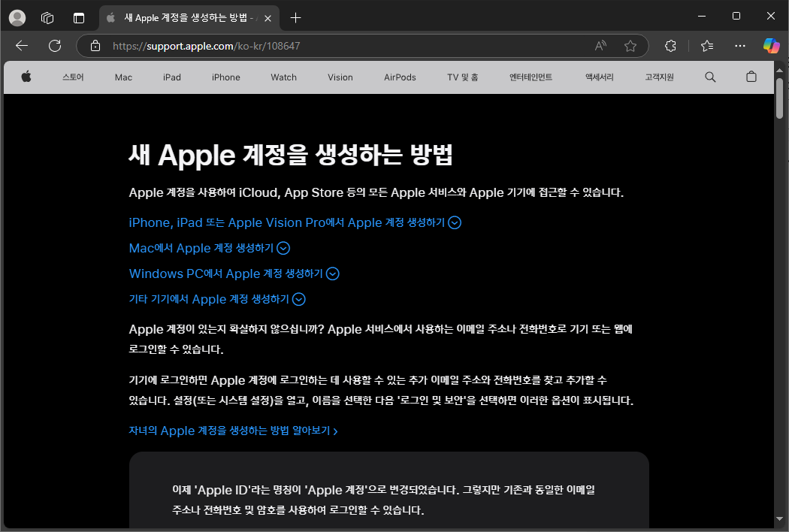Refresh the current page
789x532 pixels.
tap(55, 46)
